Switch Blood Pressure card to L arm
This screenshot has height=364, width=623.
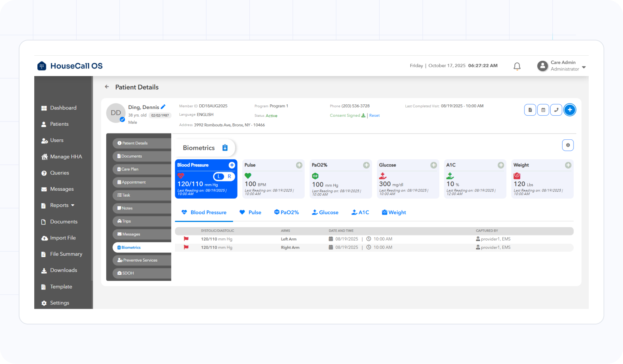(x=219, y=176)
